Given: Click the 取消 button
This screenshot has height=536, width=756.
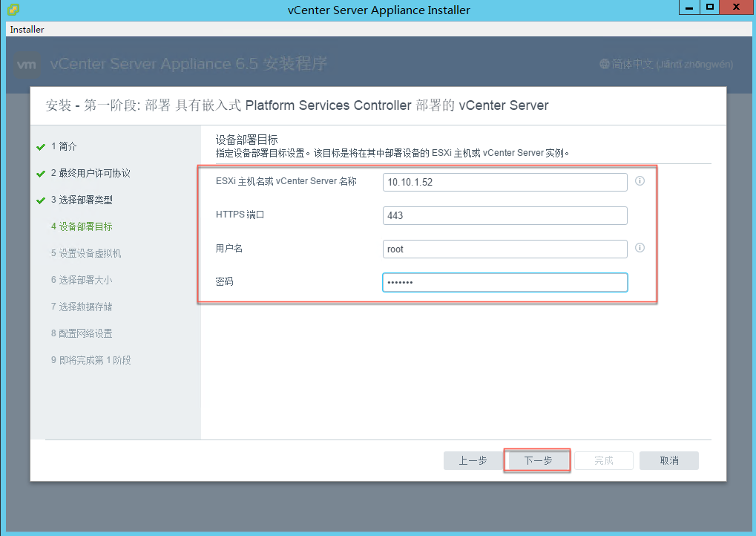Looking at the screenshot, I should (x=668, y=460).
